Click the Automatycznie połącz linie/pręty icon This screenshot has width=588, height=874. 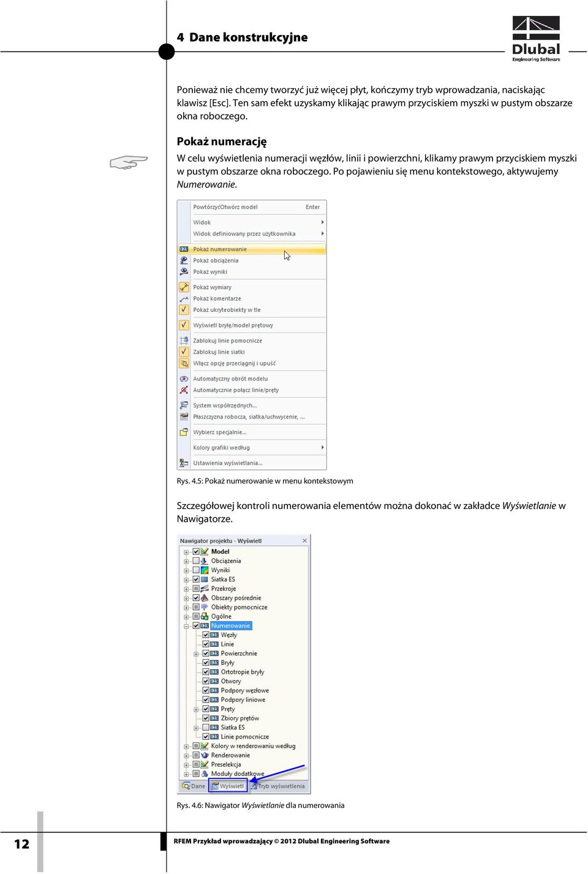pyautogui.click(x=184, y=390)
